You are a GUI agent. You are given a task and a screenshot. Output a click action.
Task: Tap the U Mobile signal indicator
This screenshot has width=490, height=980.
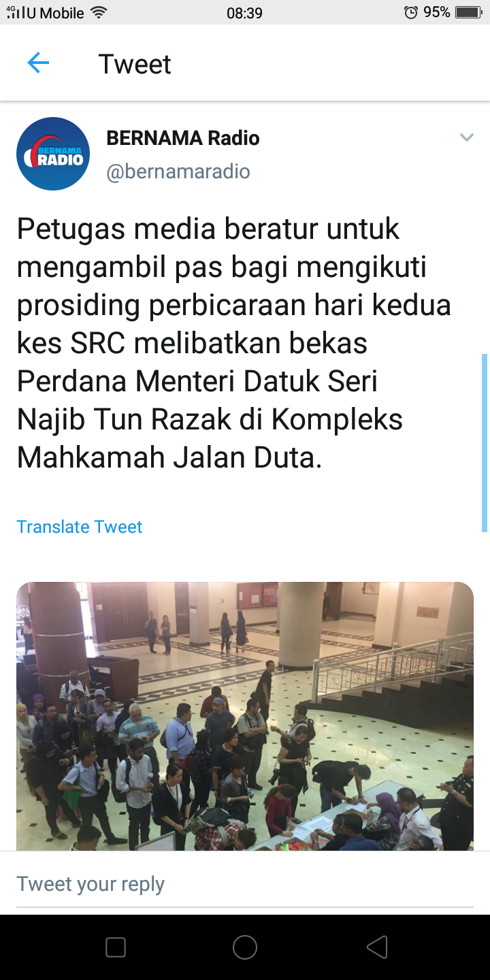45,12
